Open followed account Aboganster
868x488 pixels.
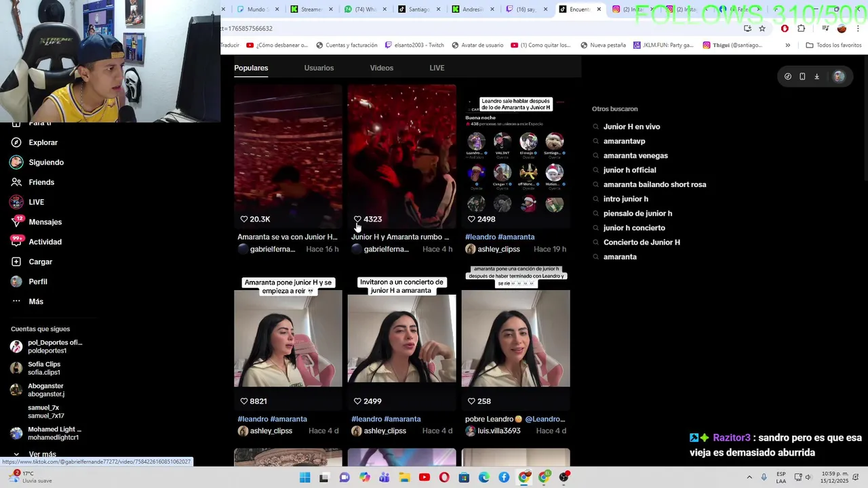pos(38,390)
